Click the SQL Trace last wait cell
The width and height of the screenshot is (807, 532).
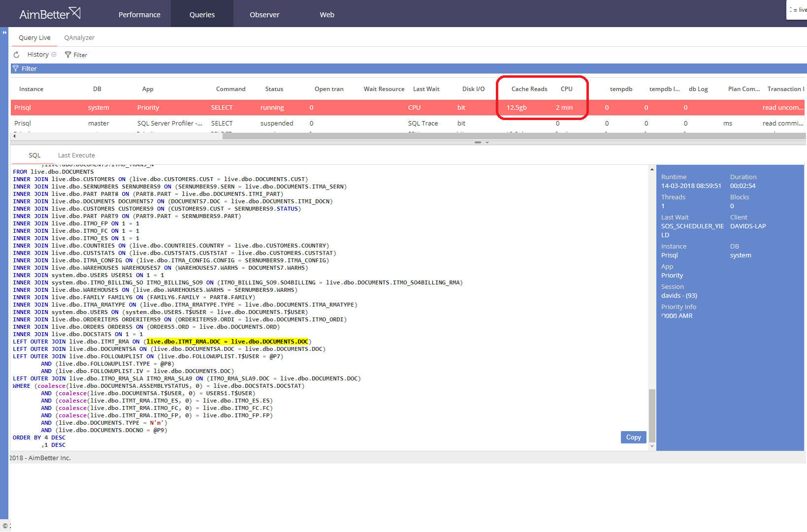coord(423,123)
